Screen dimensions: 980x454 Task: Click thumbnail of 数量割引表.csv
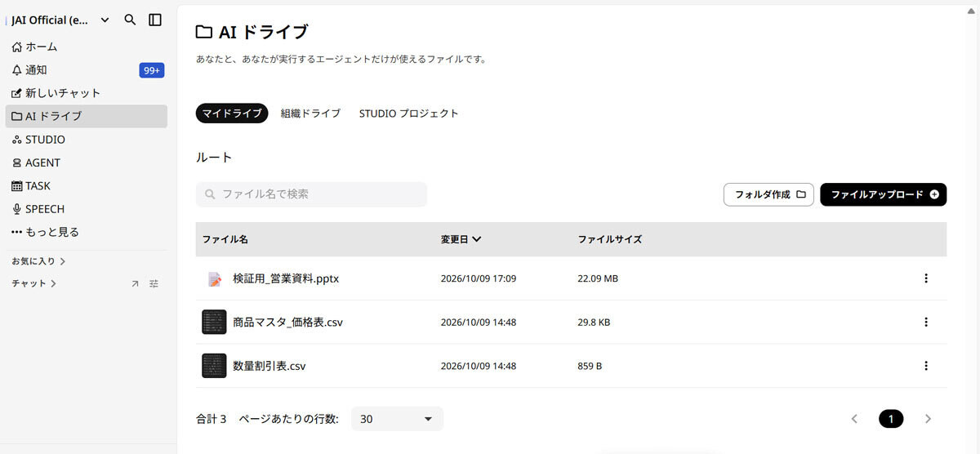[214, 366]
